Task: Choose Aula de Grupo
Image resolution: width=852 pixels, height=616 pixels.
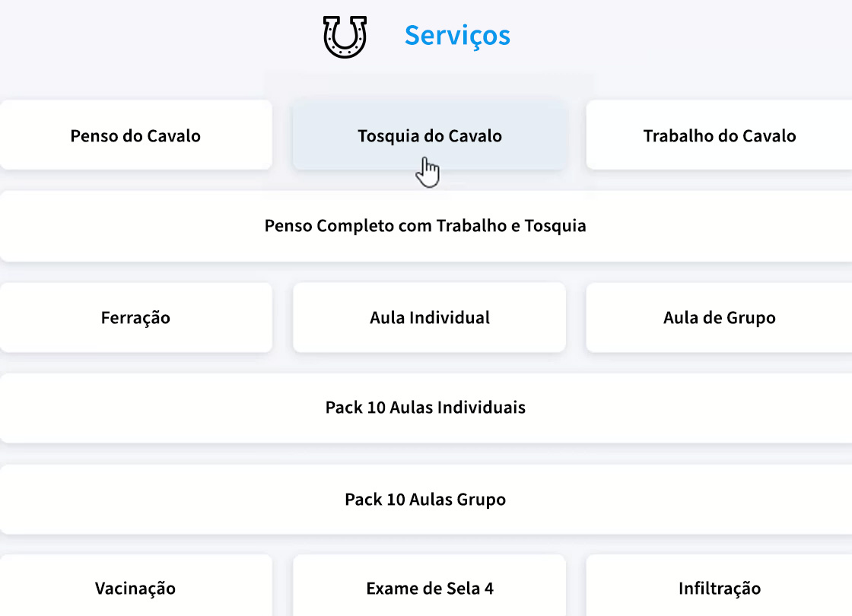Action: coord(719,317)
